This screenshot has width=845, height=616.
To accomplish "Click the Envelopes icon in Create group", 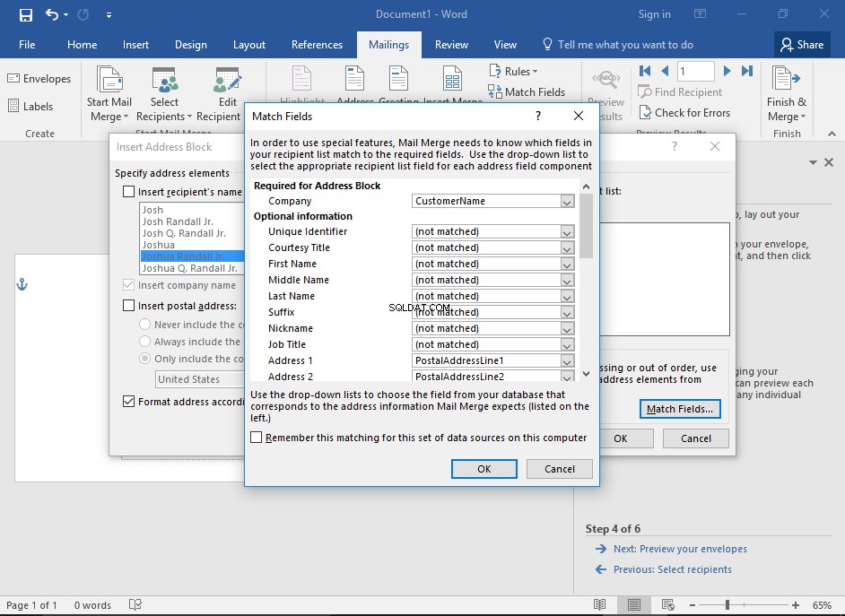I will (13, 79).
